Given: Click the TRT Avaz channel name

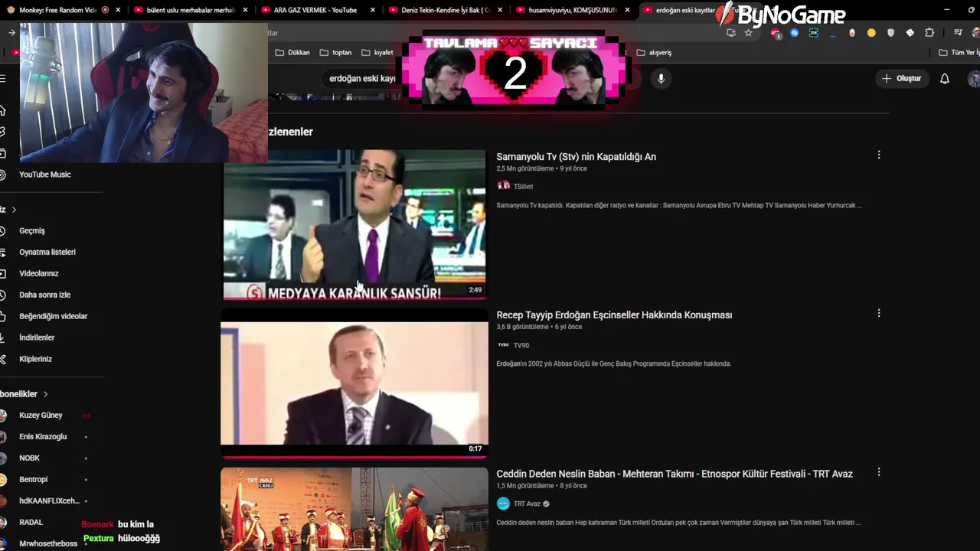Looking at the screenshot, I should click(527, 504).
